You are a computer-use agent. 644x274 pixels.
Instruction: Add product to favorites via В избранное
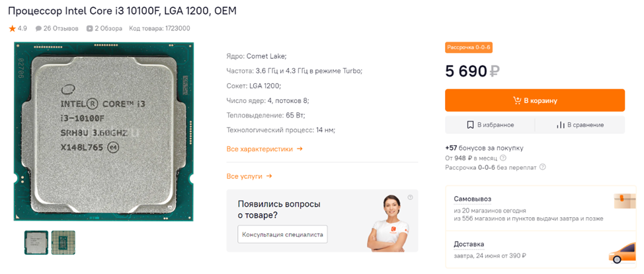(490, 125)
